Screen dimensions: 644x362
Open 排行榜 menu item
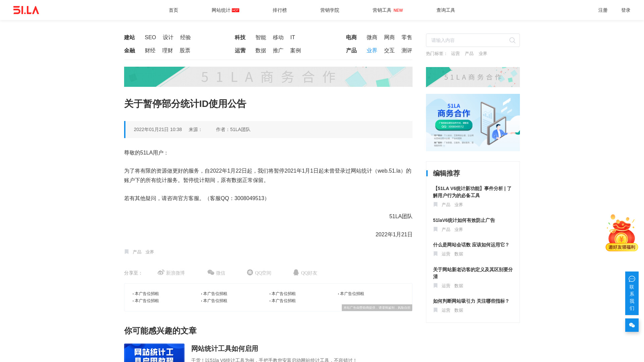pos(280,10)
